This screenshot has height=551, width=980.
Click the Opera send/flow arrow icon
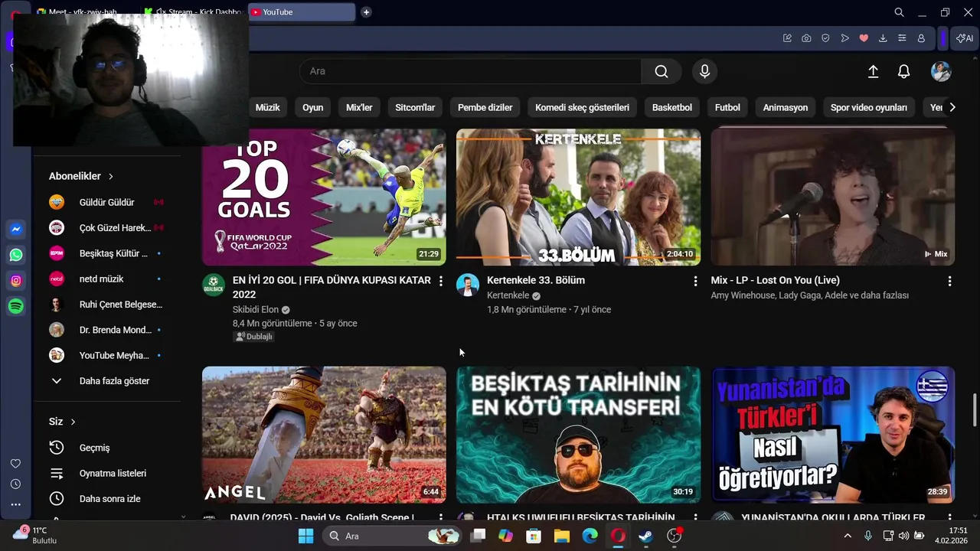[x=844, y=38]
